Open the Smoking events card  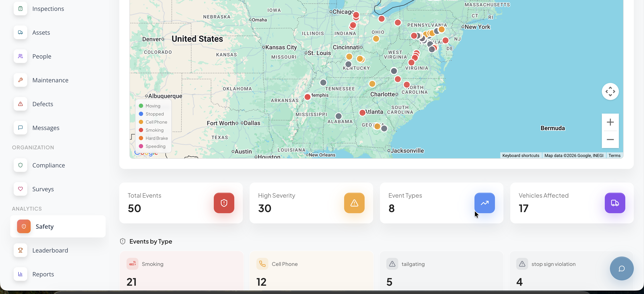[181, 271]
